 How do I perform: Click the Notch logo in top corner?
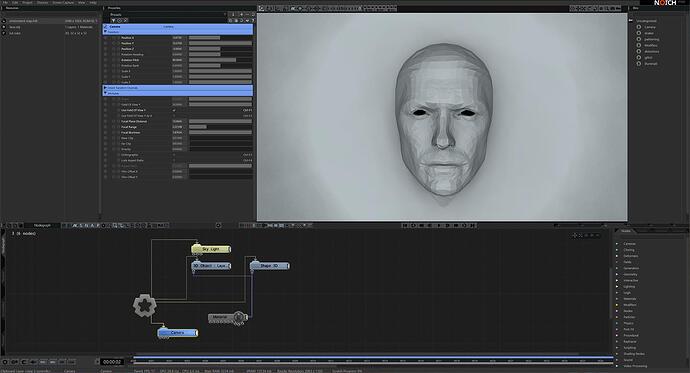[664, 3]
